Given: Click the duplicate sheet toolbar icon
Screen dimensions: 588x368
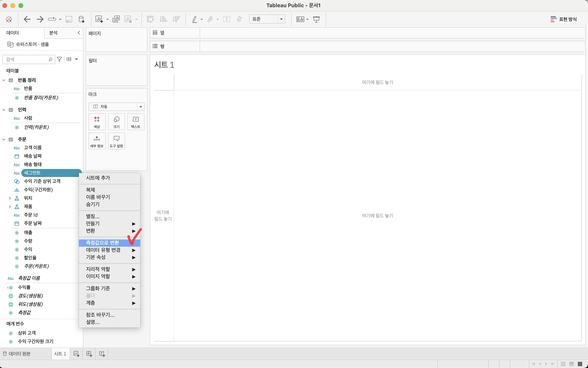Looking at the screenshot, I should [116, 19].
